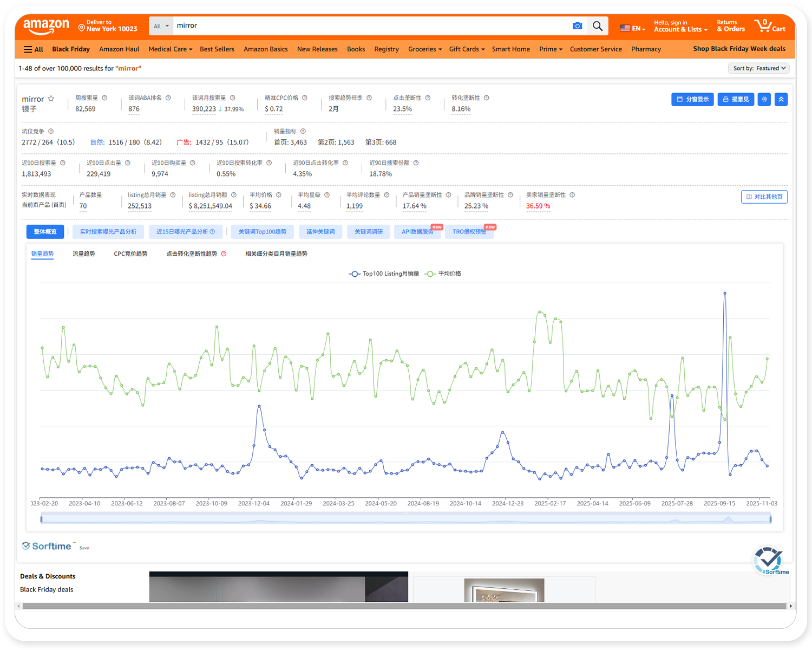This screenshot has width=812, height=650.
Task: Click the 对比其他页 button
Action: pos(764,197)
